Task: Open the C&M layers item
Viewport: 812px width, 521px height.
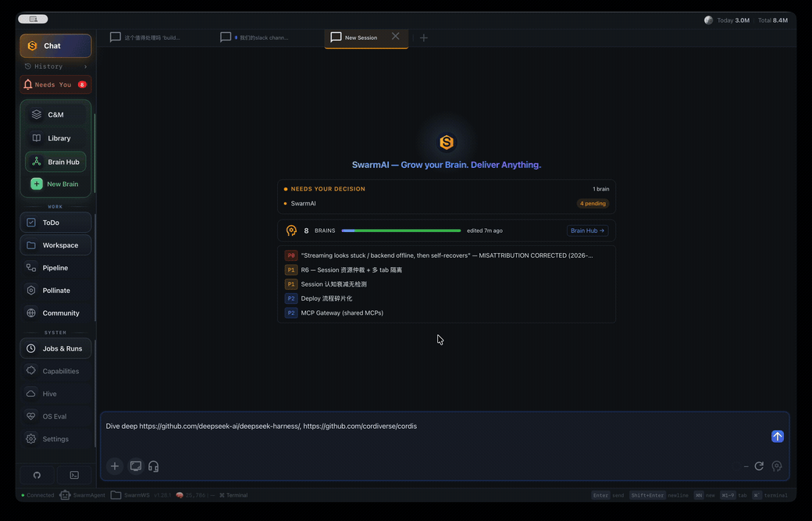Action: pos(55,115)
